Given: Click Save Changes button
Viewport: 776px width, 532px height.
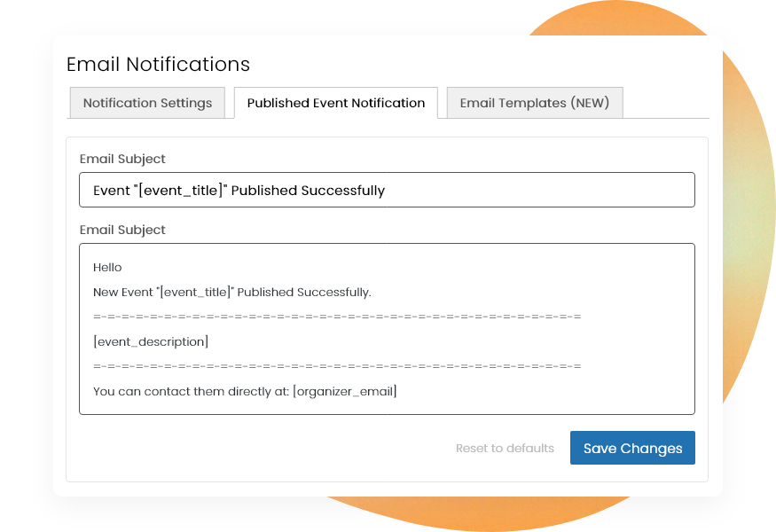Looking at the screenshot, I should pyautogui.click(x=632, y=448).
